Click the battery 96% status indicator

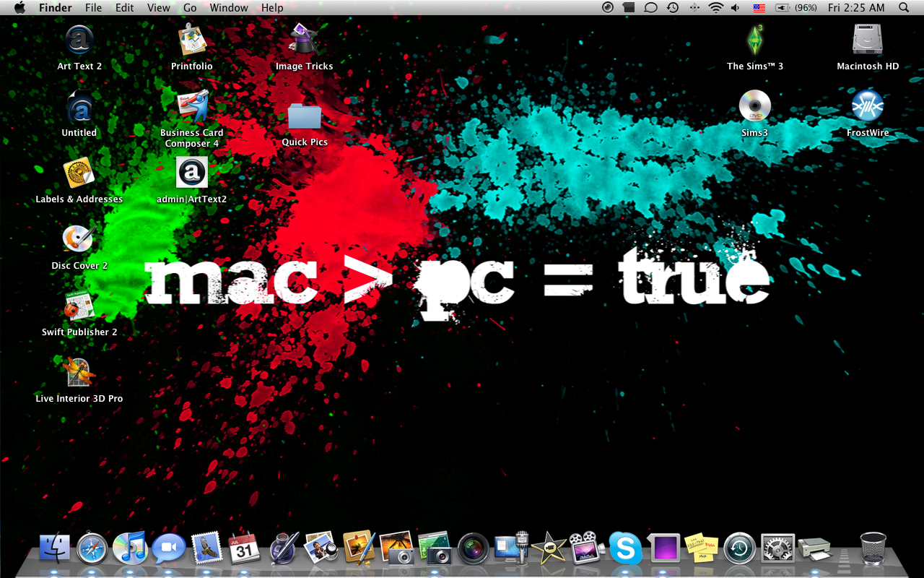tap(796, 7)
